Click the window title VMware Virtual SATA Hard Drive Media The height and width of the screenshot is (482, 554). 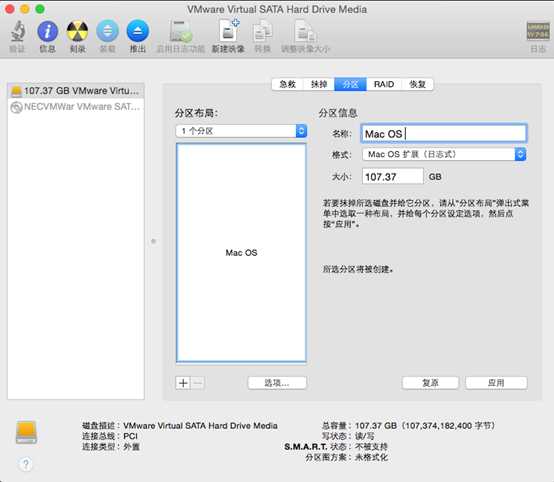[277, 9]
